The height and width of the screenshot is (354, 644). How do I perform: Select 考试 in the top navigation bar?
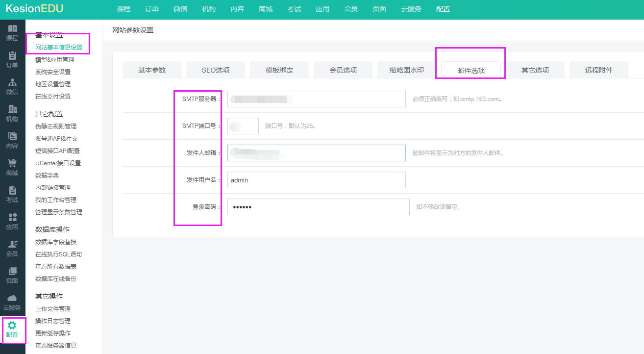point(294,9)
